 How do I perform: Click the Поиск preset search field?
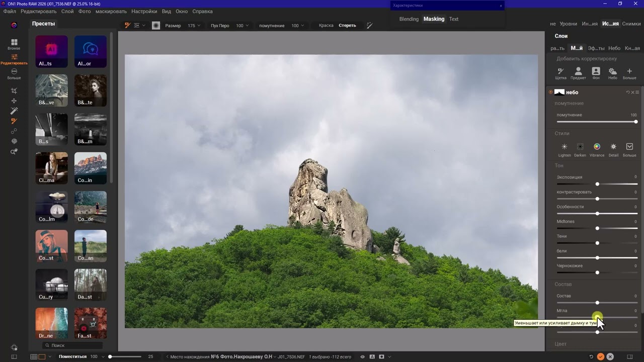[73, 345]
